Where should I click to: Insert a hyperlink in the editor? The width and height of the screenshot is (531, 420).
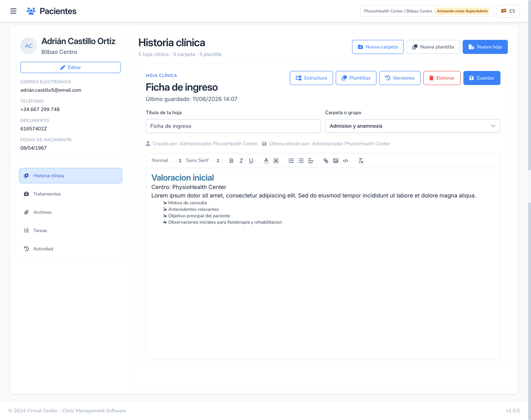pyautogui.click(x=326, y=161)
